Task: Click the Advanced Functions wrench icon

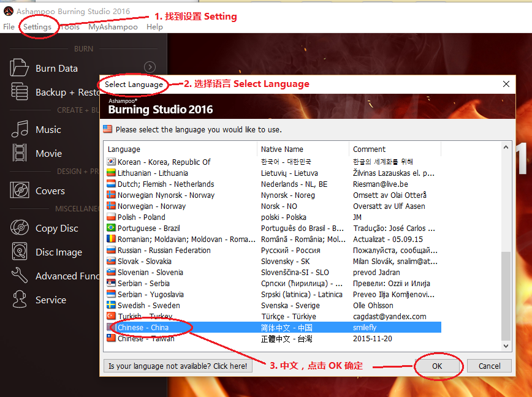Action: coord(20,275)
